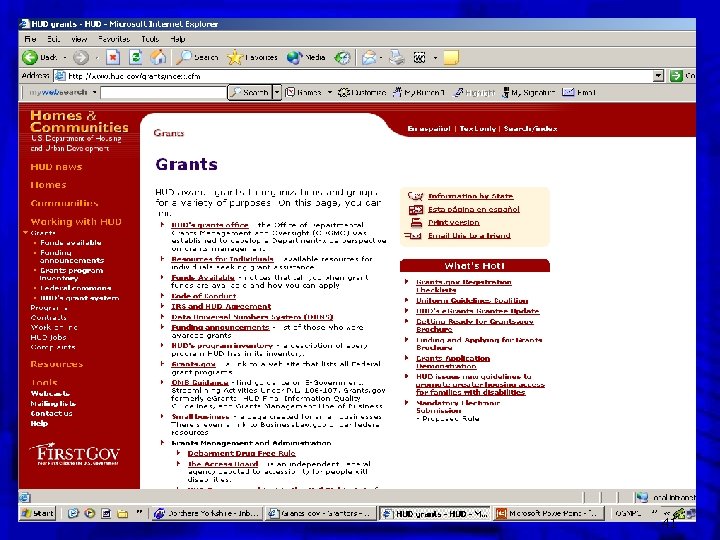The height and width of the screenshot is (540, 720).
Task: Click My Signature in mywebsearch toolbar
Action: [529, 92]
